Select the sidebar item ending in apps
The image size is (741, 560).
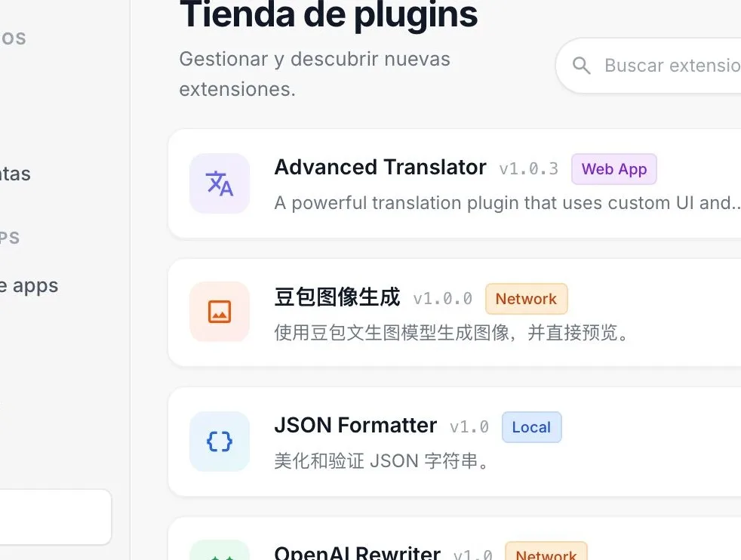29,285
